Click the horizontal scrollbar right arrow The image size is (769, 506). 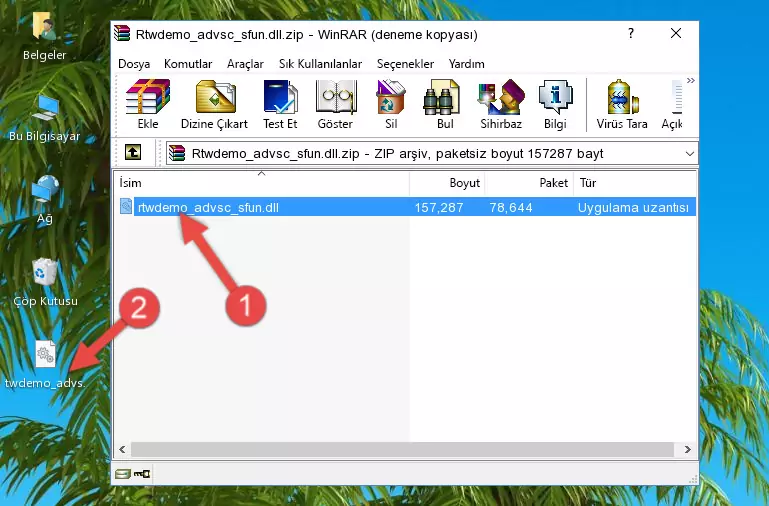(x=688, y=449)
